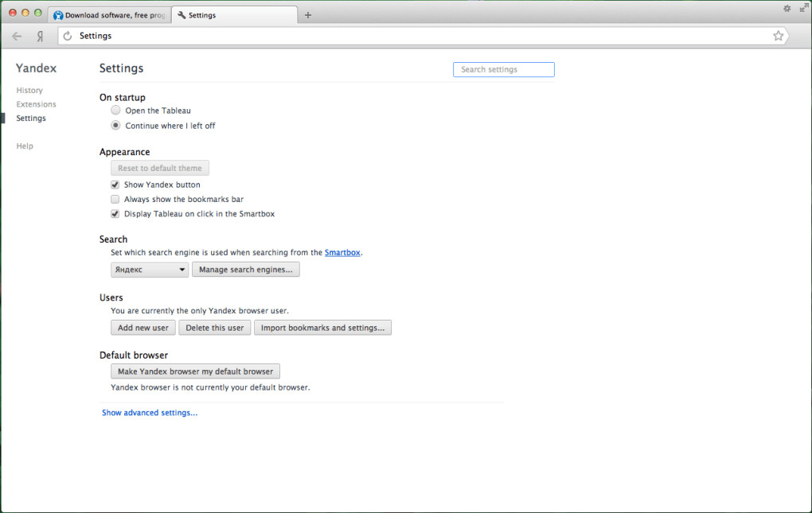
Task: Enter full screen using the top-right arrows
Action: pyautogui.click(x=803, y=7)
